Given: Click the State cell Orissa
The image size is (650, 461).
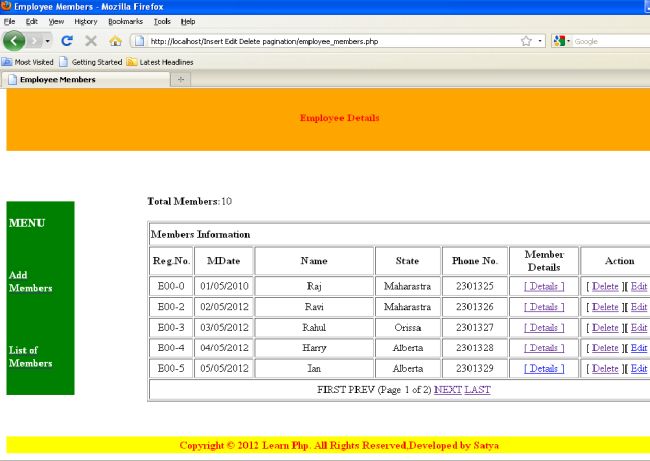Looking at the screenshot, I should point(408,328).
